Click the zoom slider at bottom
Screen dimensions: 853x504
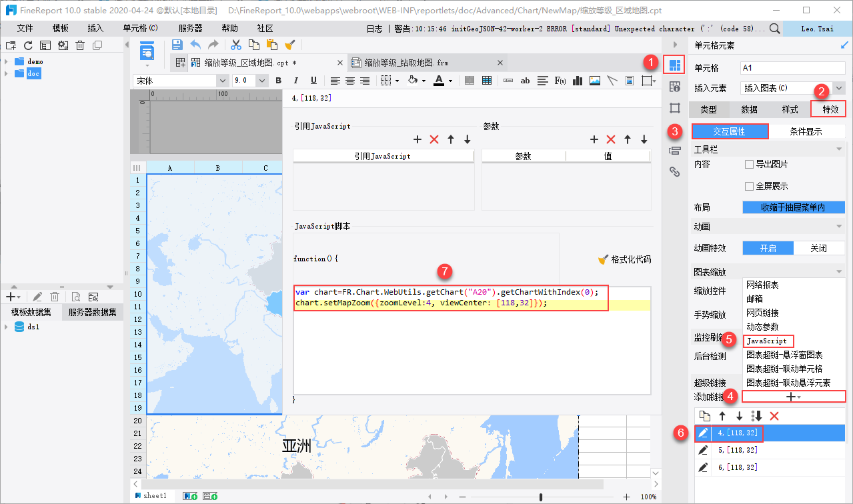pos(540,497)
